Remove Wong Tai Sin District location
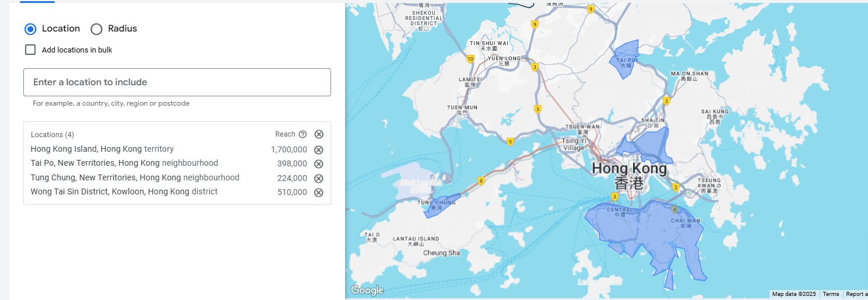The image size is (868, 300). pos(319,193)
